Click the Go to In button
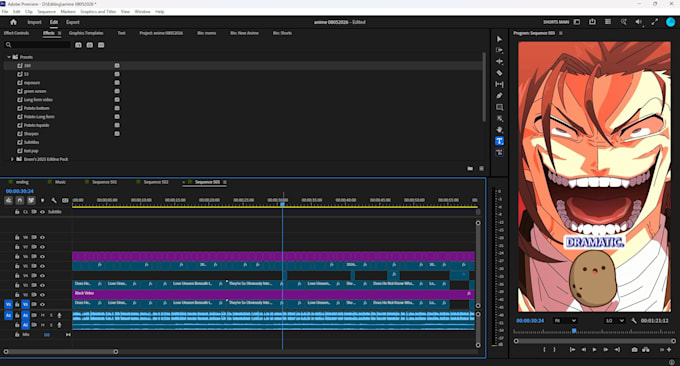 572,350
